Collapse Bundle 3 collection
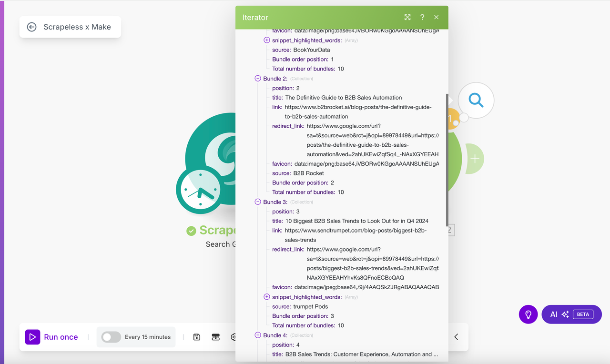The image size is (610, 364). pyautogui.click(x=258, y=202)
